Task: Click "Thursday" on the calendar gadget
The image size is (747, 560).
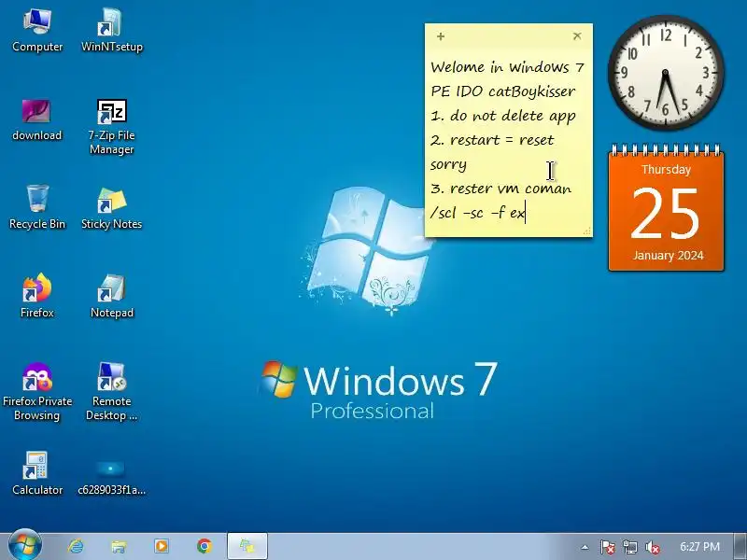Action: (666, 170)
